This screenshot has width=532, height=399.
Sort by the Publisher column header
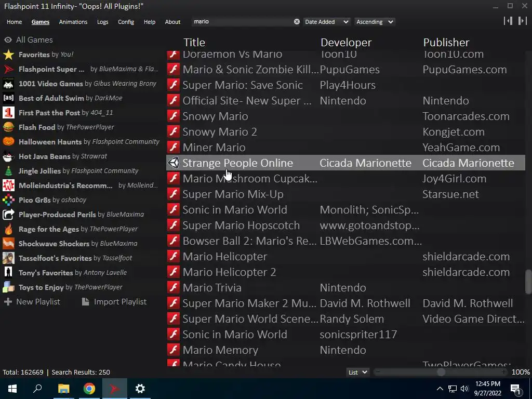tap(446, 43)
